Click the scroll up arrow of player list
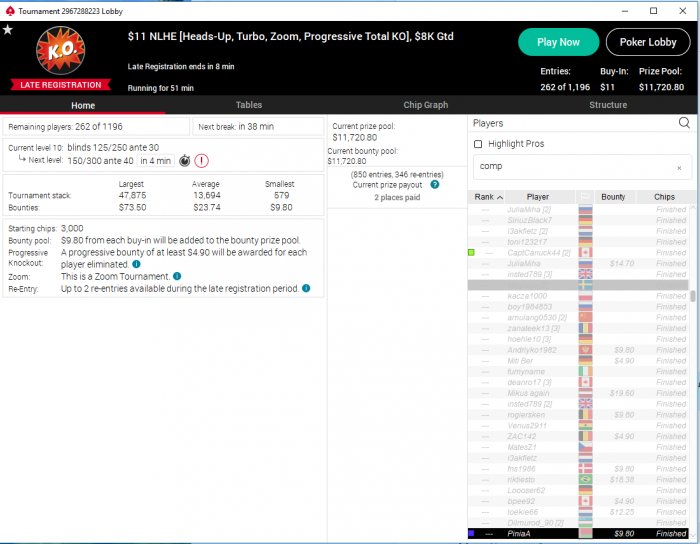Viewport: 700px width, 544px height. point(693,208)
